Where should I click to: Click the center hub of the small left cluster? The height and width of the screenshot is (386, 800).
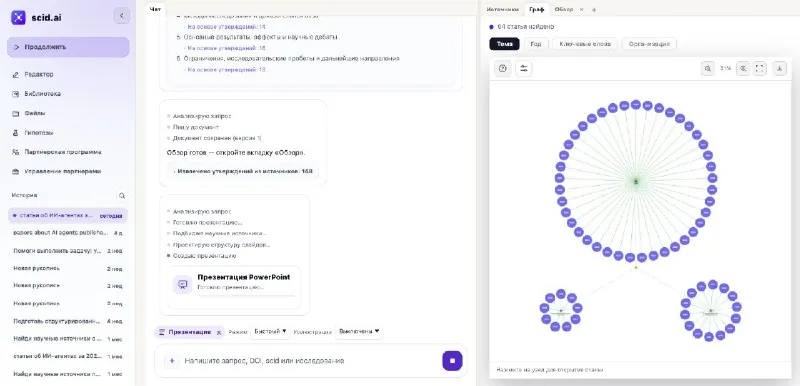561,310
